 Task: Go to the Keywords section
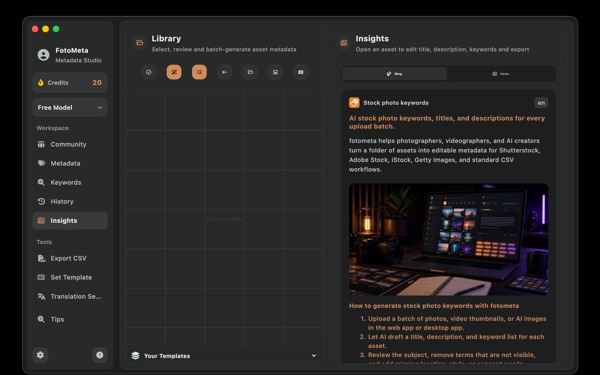70,183
